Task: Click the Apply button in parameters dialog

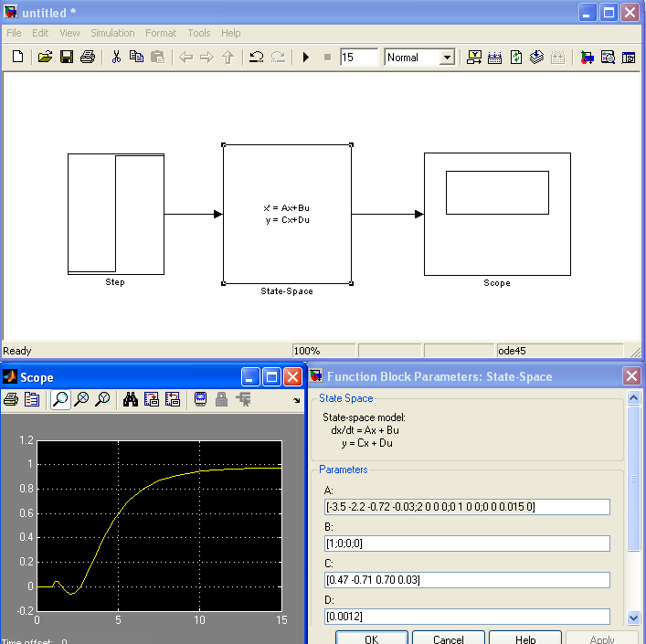Action: [602, 639]
